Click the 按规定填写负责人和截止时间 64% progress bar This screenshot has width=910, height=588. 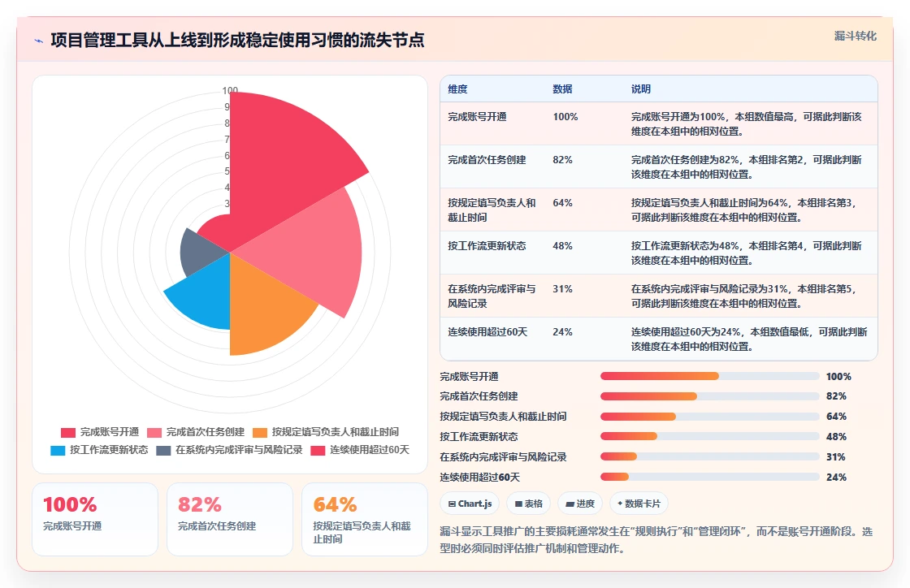(710, 417)
